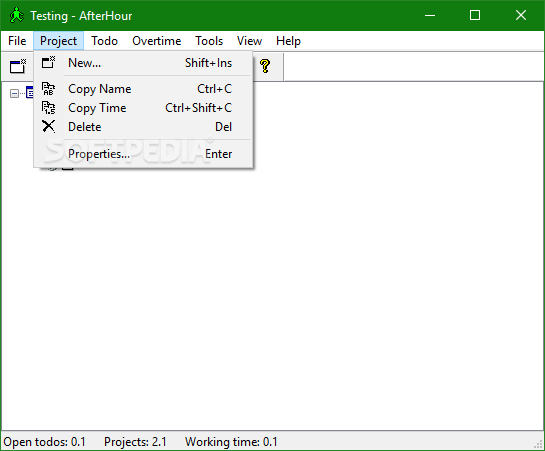Open the File menu
Image resolution: width=545 pixels, height=451 pixels.
tap(17, 41)
